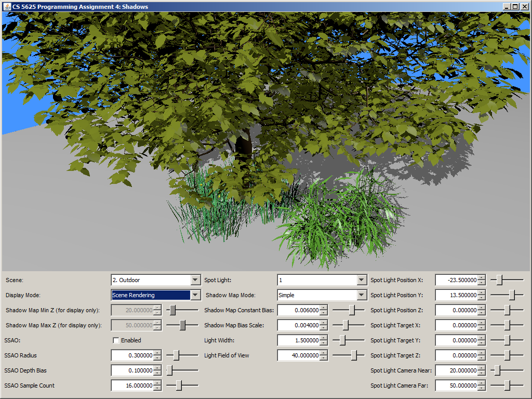Open the Scene dropdown

195,280
